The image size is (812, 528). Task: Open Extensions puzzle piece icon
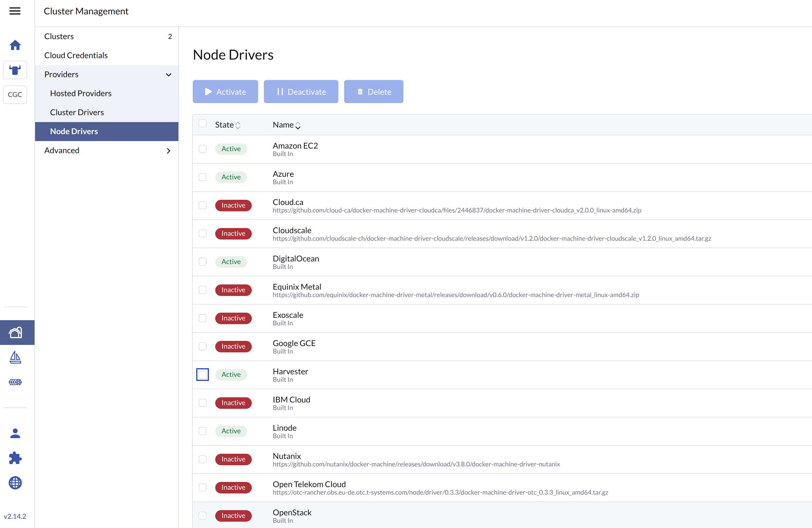tap(15, 458)
